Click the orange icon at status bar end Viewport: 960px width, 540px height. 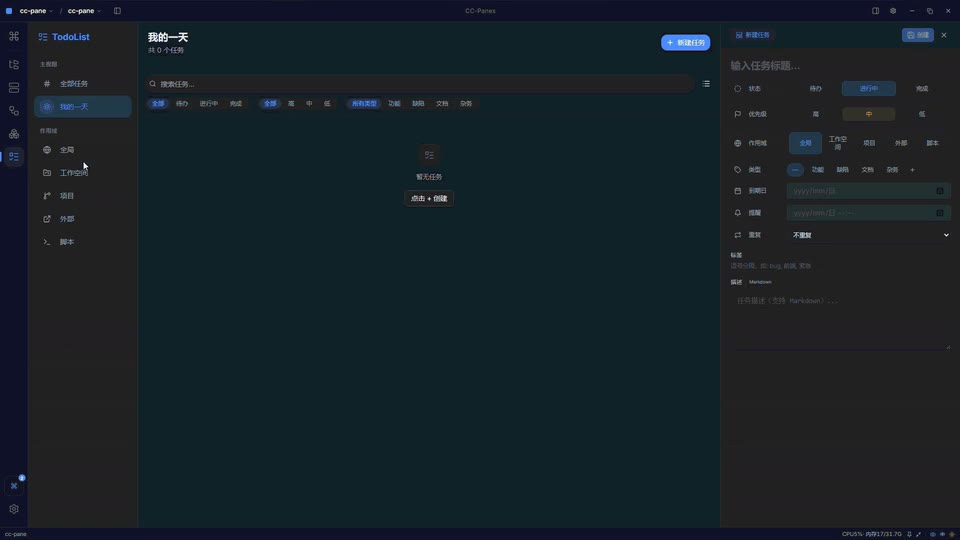(951, 534)
